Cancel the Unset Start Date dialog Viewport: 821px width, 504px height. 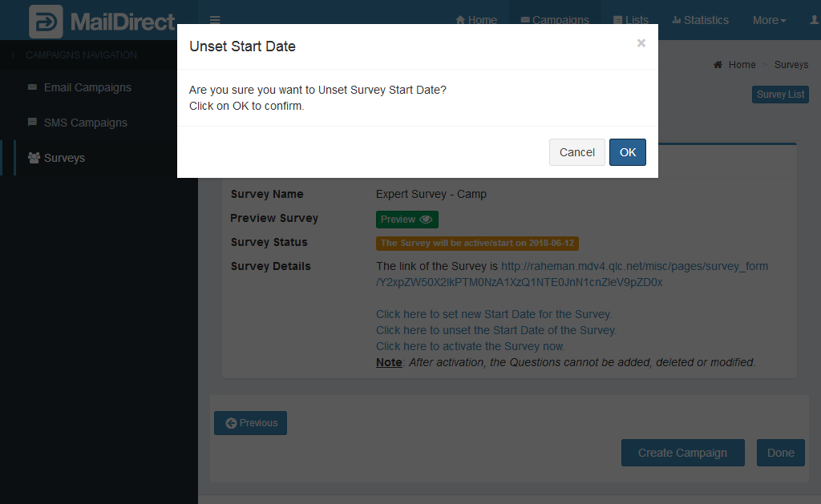tap(576, 152)
